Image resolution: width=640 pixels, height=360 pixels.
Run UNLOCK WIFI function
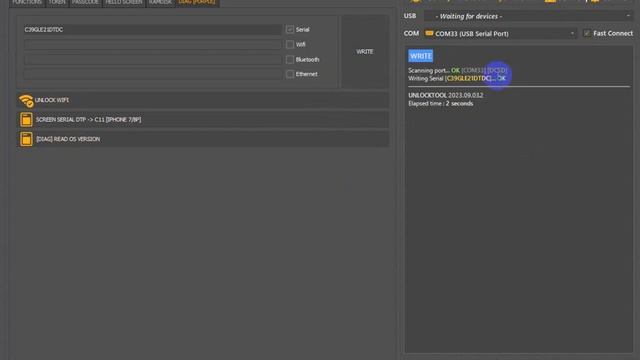[x=202, y=100]
